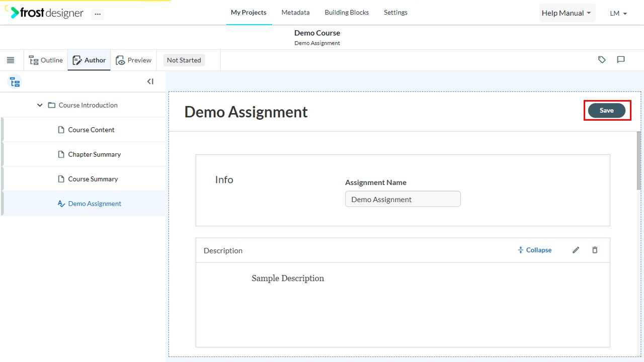Click the Demo Assignment item icon
644x362 pixels.
(61, 204)
